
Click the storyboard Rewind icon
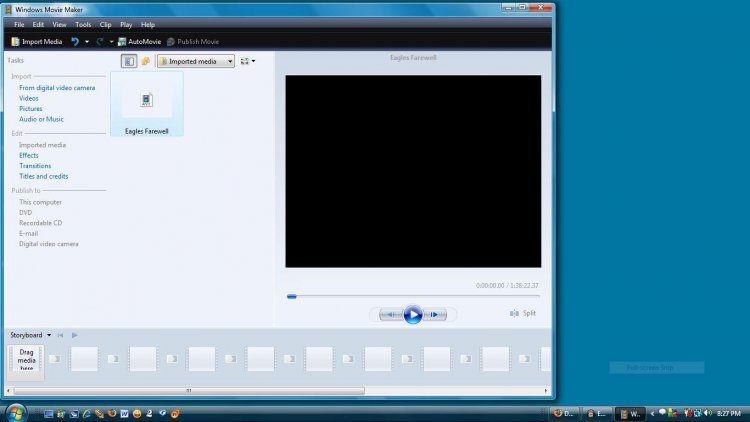point(60,335)
